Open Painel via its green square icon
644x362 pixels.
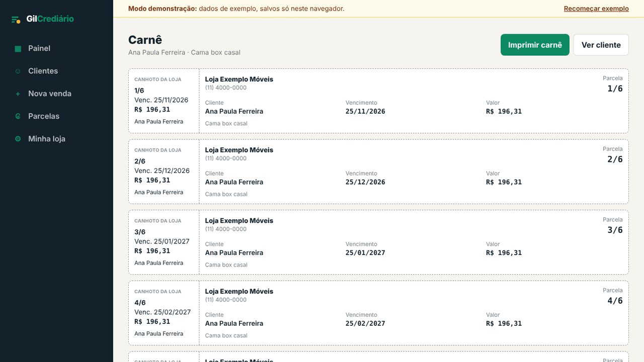coord(18,49)
